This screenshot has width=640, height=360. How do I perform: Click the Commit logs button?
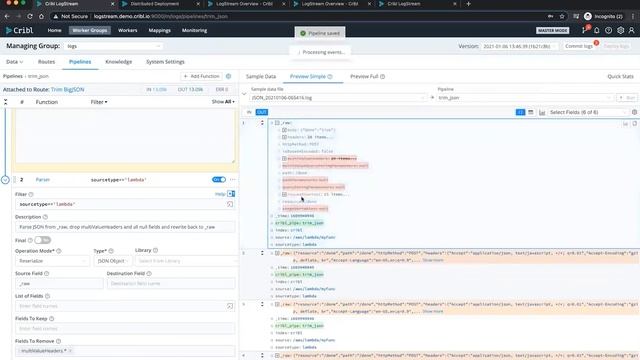579,46
